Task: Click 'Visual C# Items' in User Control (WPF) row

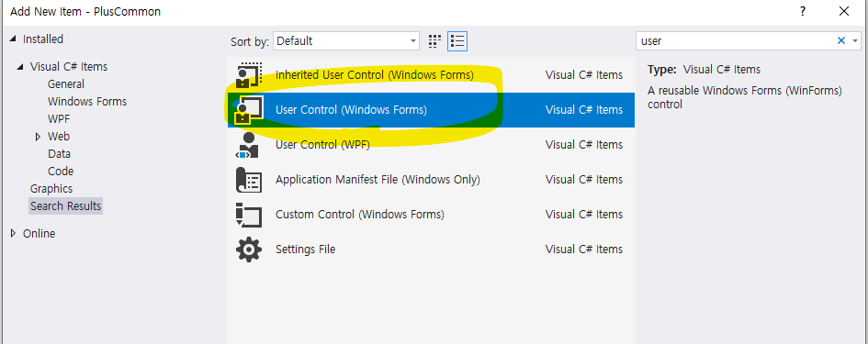Action: tap(584, 144)
